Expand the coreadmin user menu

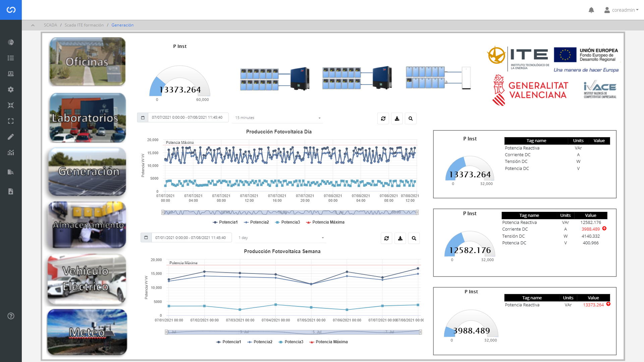pos(621,10)
